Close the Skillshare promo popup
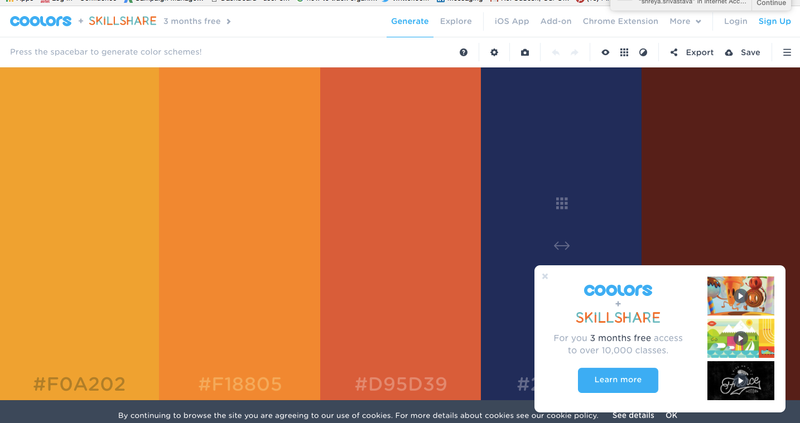Screen dimensions: 800x423 545,276
